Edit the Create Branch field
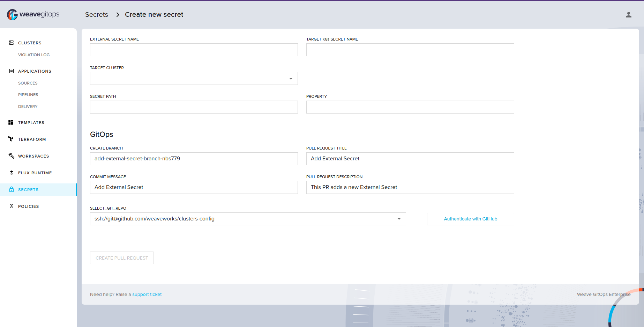The height and width of the screenshot is (327, 644). (x=194, y=159)
